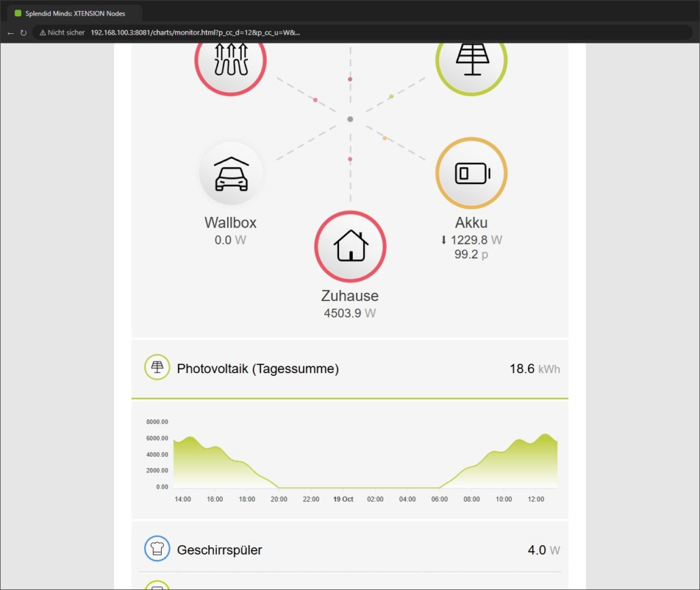Go back with the browser arrow
Viewport: 700px width, 590px height.
(11, 33)
